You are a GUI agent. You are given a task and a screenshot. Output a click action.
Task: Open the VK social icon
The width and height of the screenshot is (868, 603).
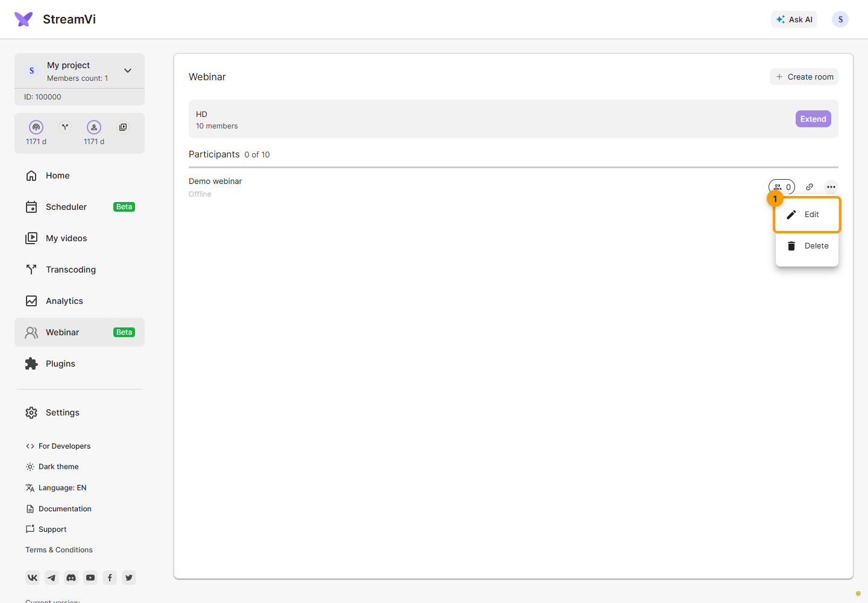33,578
